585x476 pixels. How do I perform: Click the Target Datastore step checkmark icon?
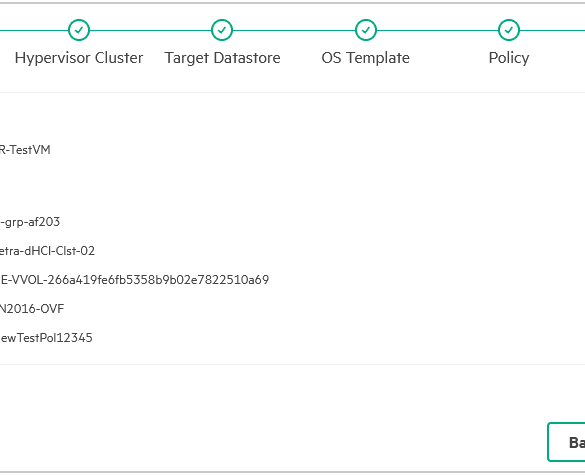click(222, 30)
